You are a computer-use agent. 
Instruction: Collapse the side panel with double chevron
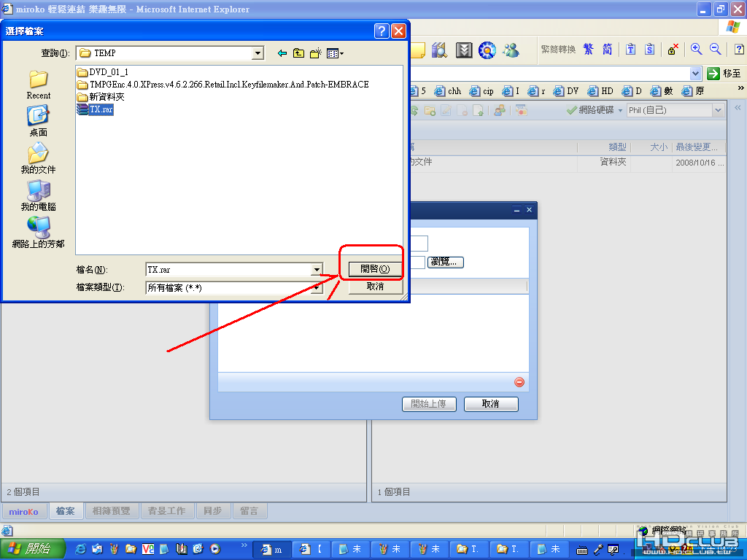point(738,108)
